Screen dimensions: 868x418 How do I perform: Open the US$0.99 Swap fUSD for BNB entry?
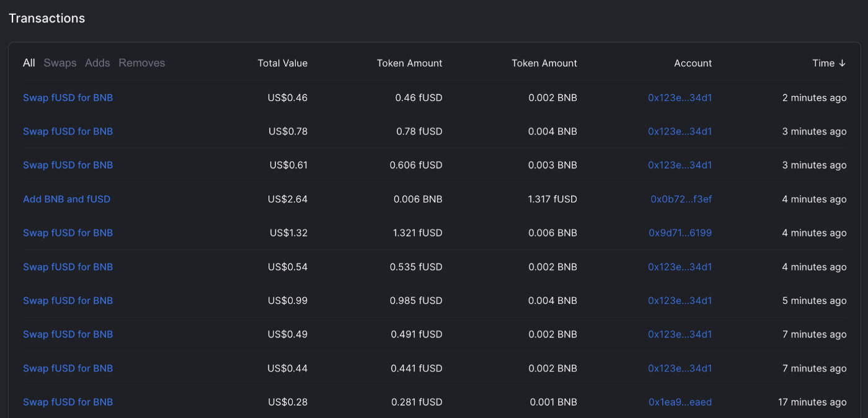(68, 300)
